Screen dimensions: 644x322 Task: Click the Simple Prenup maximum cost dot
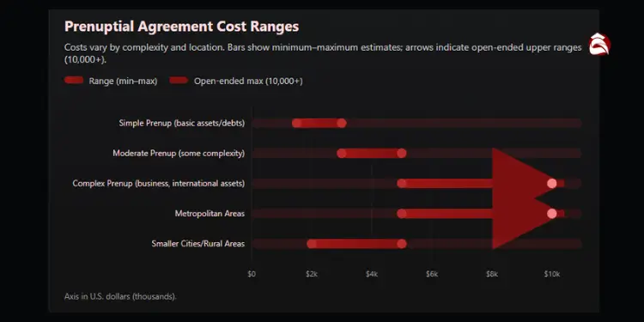tap(341, 123)
